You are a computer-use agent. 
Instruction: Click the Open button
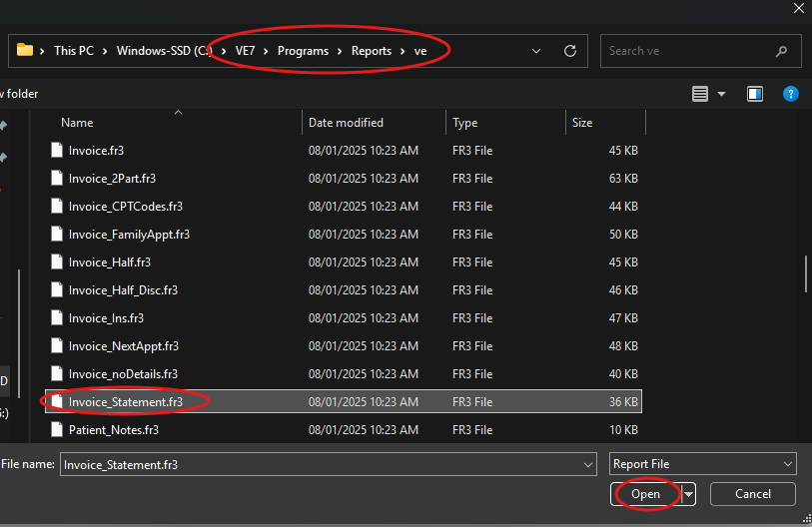pos(645,494)
